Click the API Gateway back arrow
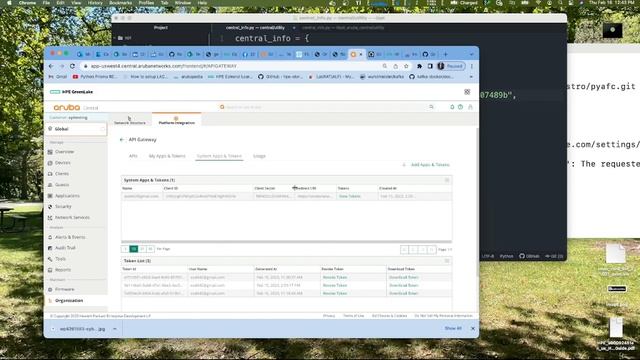This screenshot has width=640, height=360. pos(121,140)
